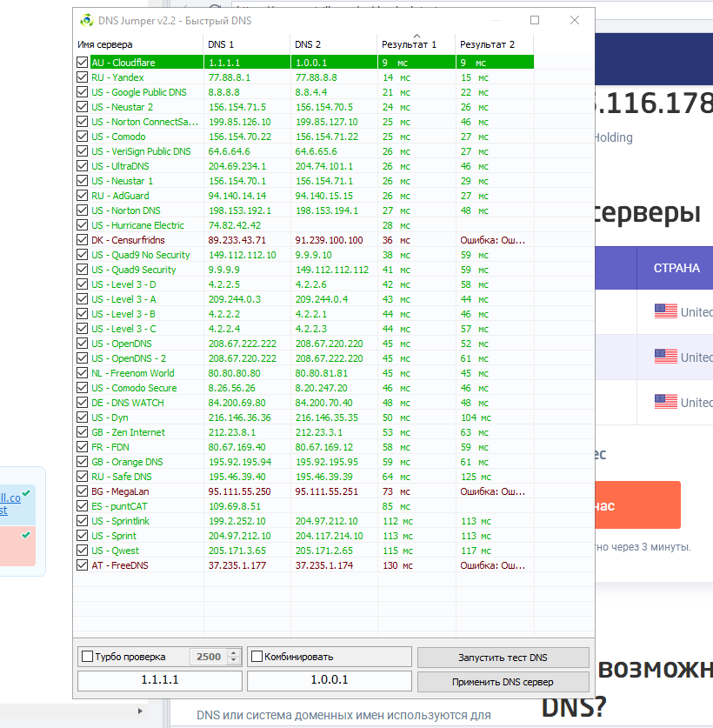The image size is (713, 728).
Task: Click Запустить тест DNS button
Action: pyautogui.click(x=503, y=658)
